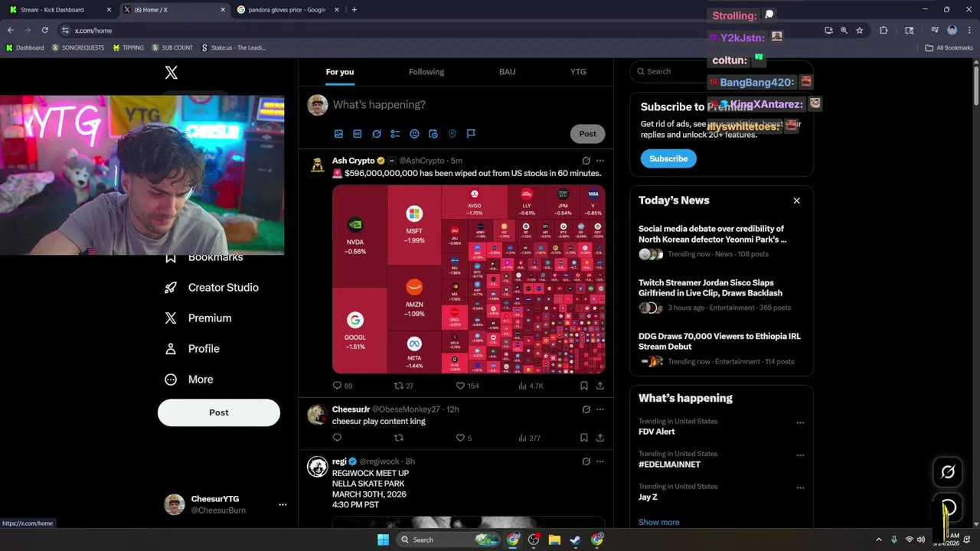Schedule the post via calendar icon
980x551 pixels.
[433, 134]
